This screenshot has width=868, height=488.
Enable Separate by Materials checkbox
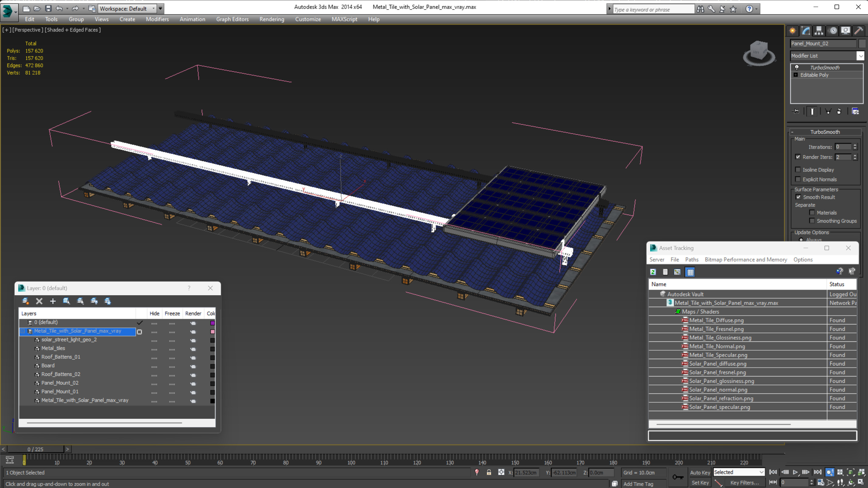pyautogui.click(x=812, y=213)
